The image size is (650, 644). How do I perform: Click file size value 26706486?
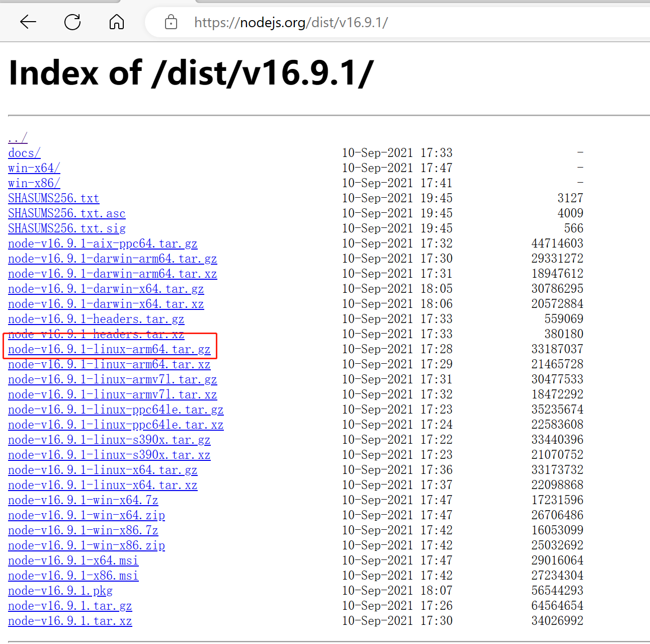pyautogui.click(x=557, y=515)
